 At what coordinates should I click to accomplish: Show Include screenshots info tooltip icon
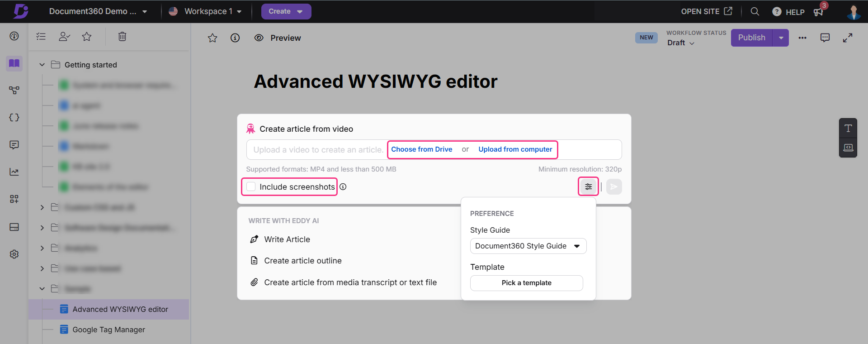pos(343,187)
